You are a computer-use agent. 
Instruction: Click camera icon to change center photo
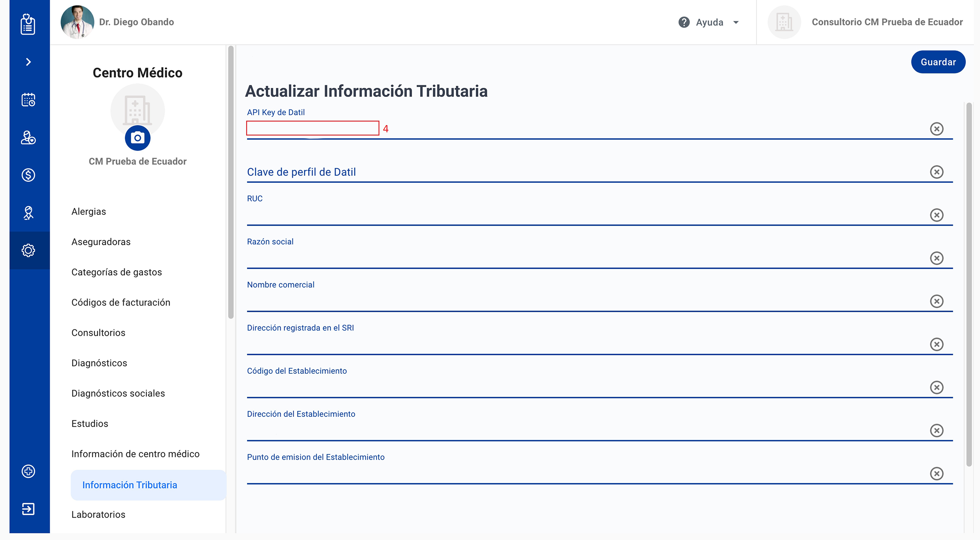click(138, 138)
